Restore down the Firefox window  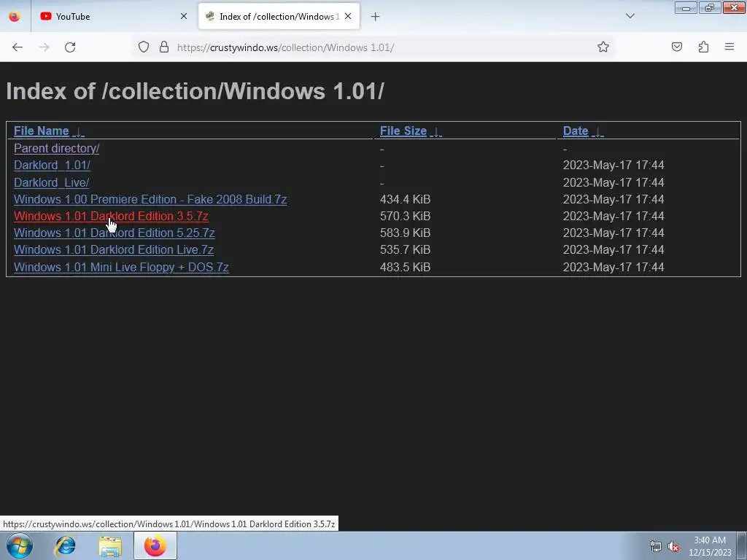(x=710, y=7)
